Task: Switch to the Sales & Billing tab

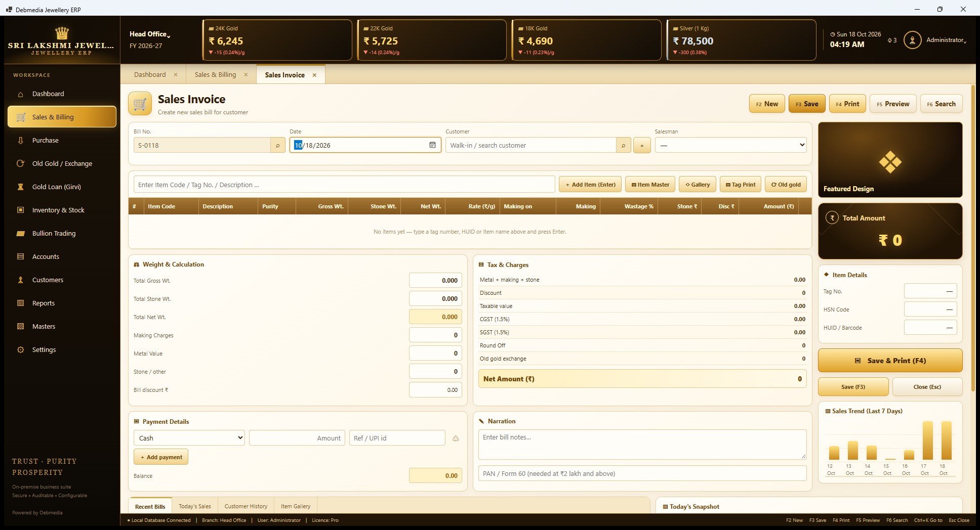Action: 216,75
